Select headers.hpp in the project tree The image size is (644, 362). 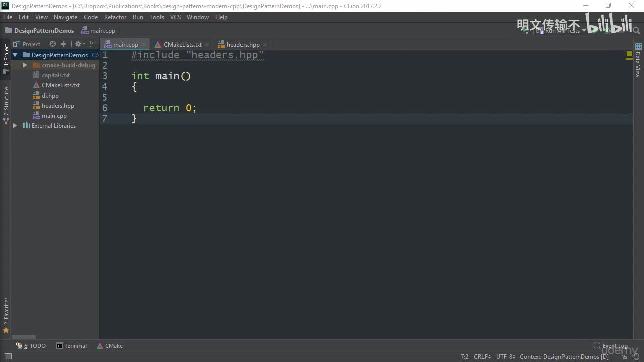click(x=58, y=106)
